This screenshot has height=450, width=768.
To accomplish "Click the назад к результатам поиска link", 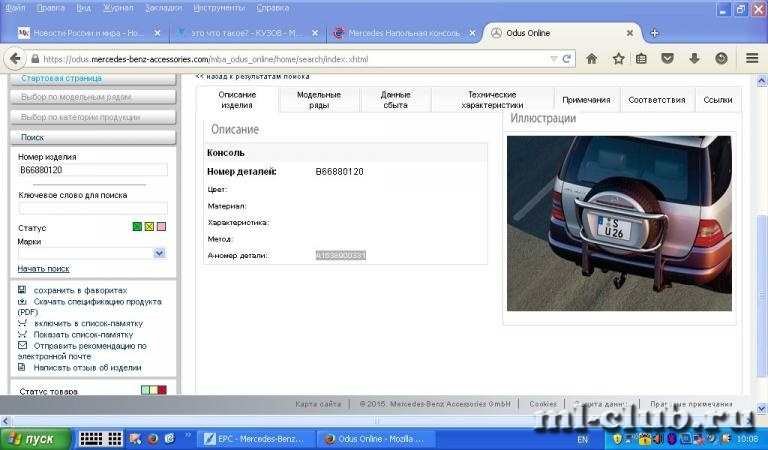I will click(x=253, y=76).
